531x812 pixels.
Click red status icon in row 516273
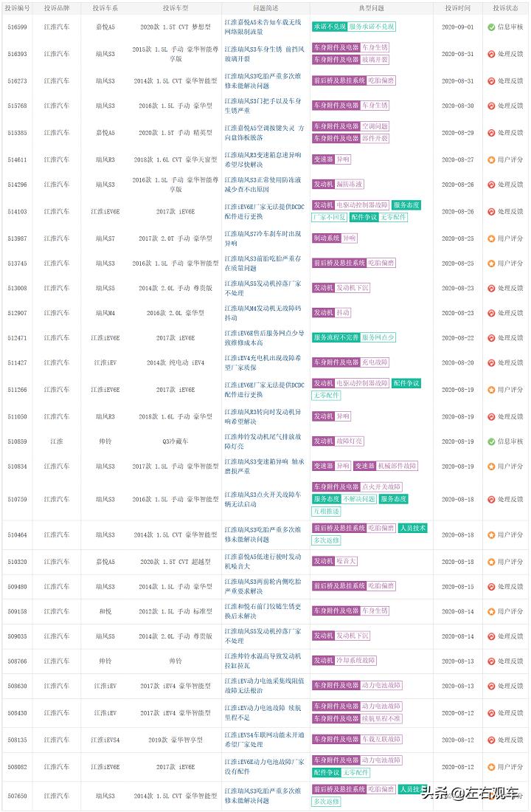point(491,80)
